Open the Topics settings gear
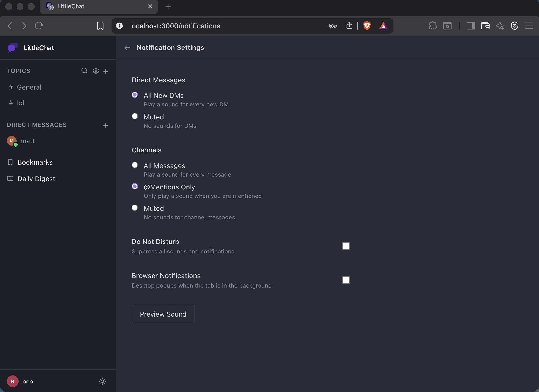This screenshot has width=539, height=392. click(96, 71)
